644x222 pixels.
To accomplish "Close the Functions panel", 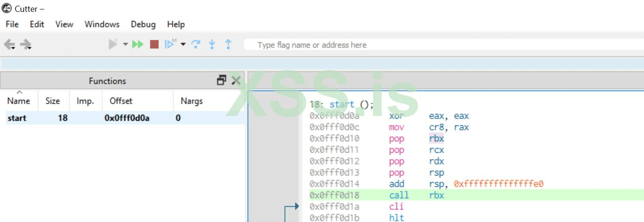I will (236, 80).
